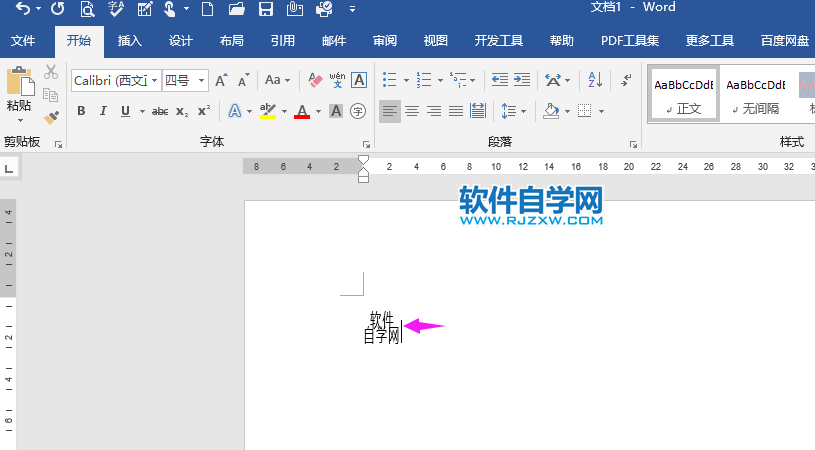Image resolution: width=815 pixels, height=450 pixels.
Task: Click the New blank document icon
Action: pos(207,8)
